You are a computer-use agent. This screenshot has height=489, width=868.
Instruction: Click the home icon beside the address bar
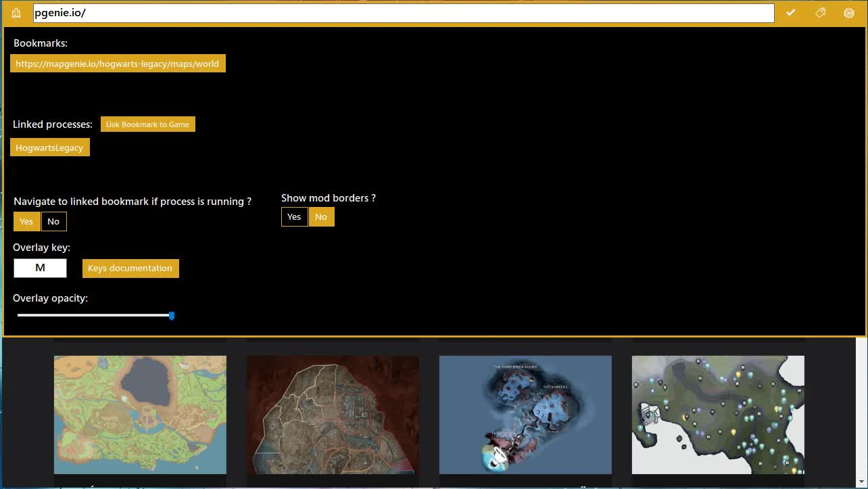point(16,13)
